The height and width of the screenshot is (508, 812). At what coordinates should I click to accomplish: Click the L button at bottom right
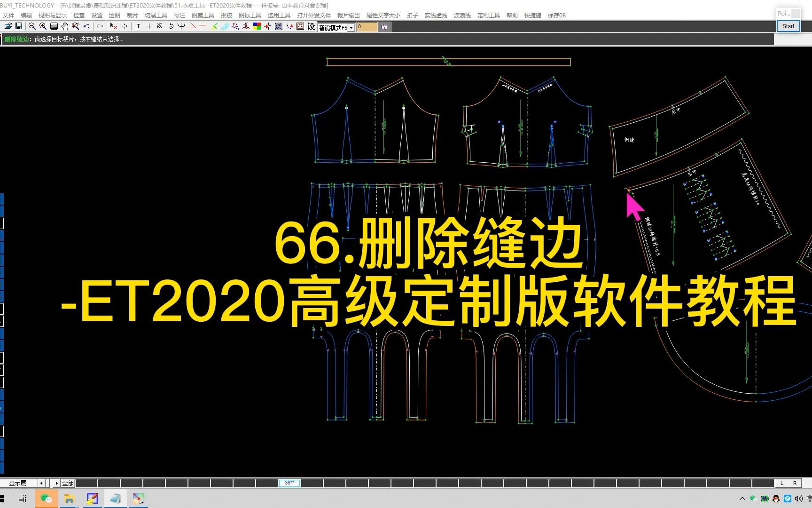click(782, 483)
